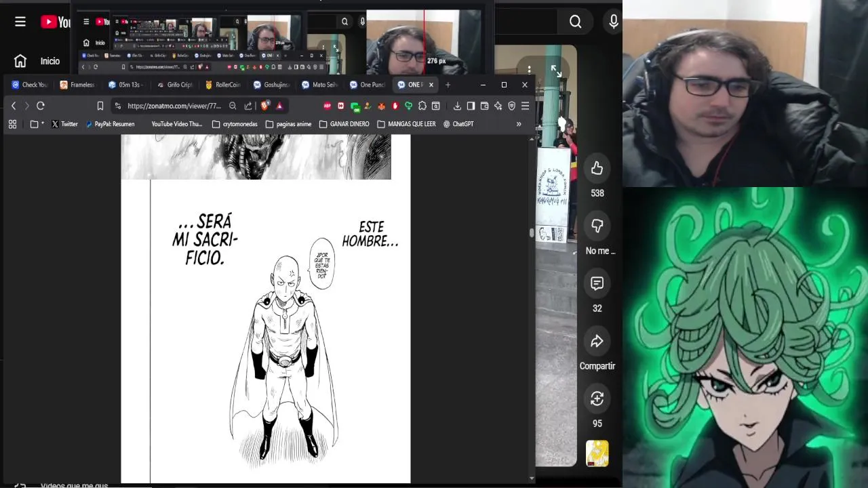Switch to the Frameless tab
Screen dimensions: 868x488
(78, 85)
